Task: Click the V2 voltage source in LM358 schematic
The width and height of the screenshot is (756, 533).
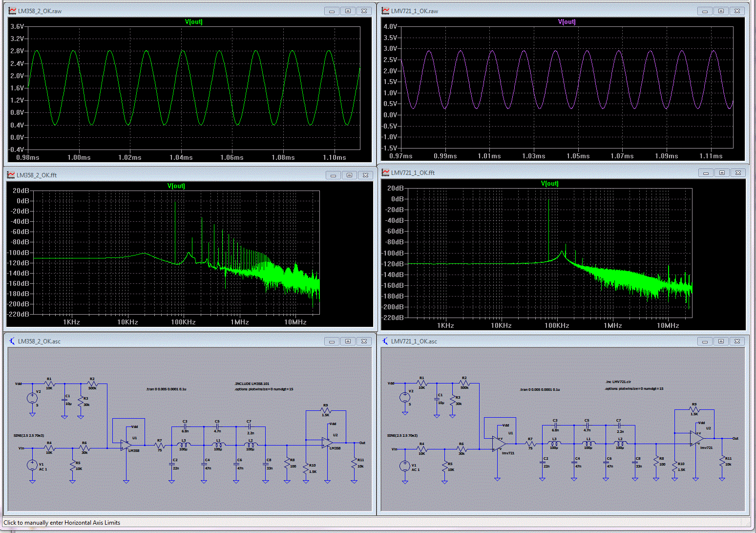Action: pos(32,398)
